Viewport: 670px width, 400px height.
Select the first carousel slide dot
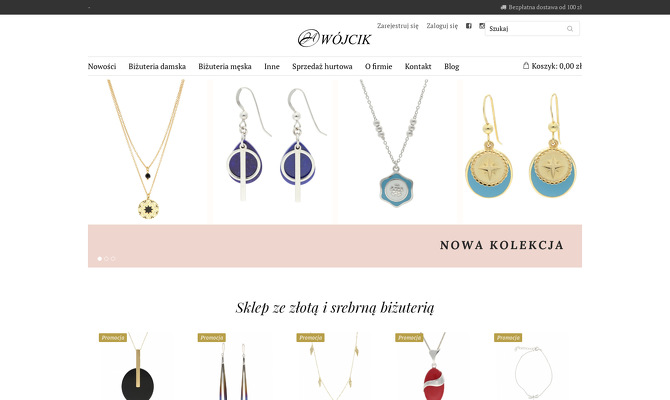[100, 259]
